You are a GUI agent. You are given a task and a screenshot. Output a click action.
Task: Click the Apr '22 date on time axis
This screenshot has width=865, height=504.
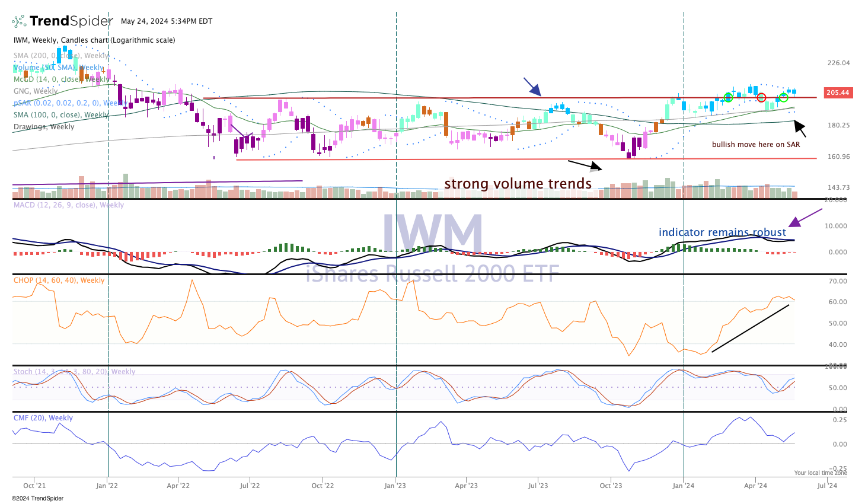coord(178,486)
